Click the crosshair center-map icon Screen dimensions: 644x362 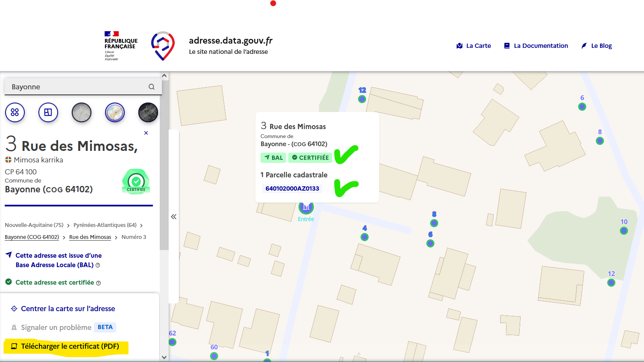click(14, 309)
